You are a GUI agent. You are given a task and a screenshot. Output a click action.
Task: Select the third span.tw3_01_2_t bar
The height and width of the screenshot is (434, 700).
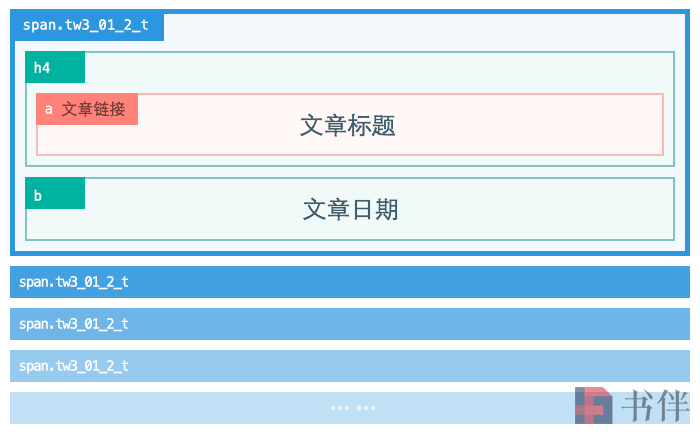pos(350,324)
